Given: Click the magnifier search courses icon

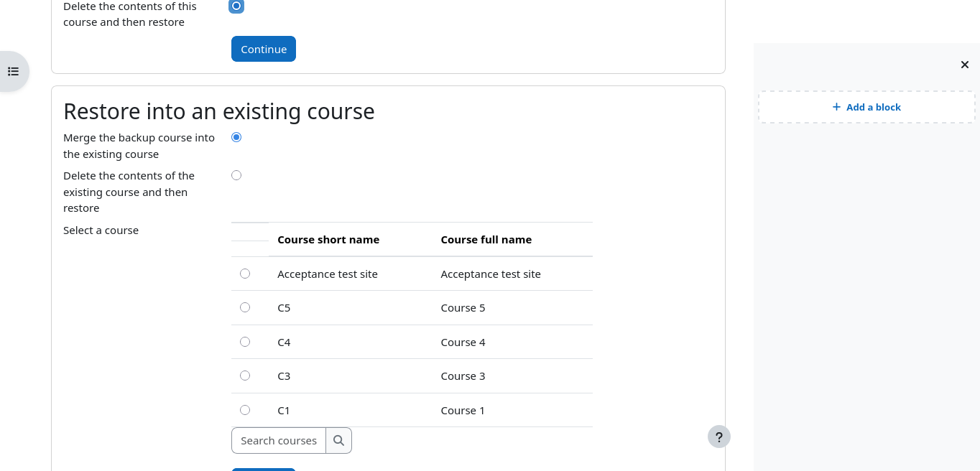Looking at the screenshot, I should 338,441.
